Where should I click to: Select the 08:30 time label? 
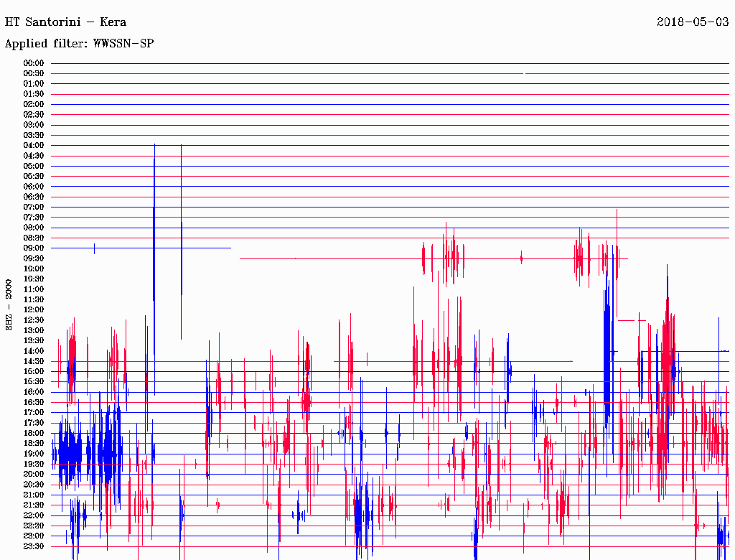click(34, 238)
